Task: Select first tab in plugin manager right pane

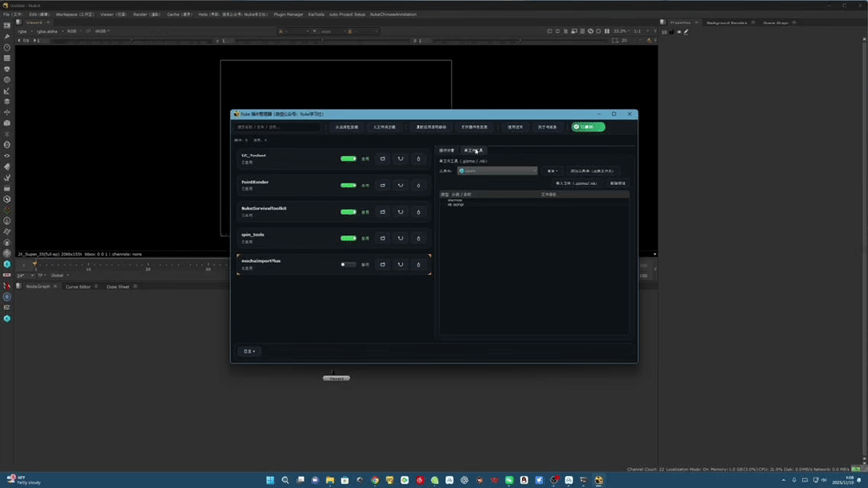Action: 446,150
